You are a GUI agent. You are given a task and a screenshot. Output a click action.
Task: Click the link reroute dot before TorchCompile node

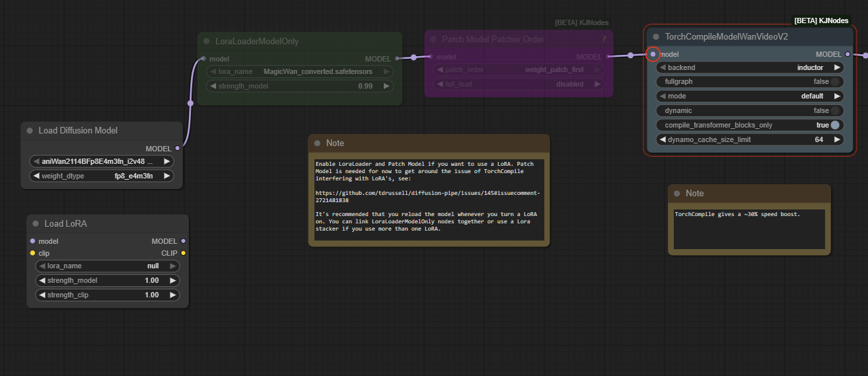[631, 56]
